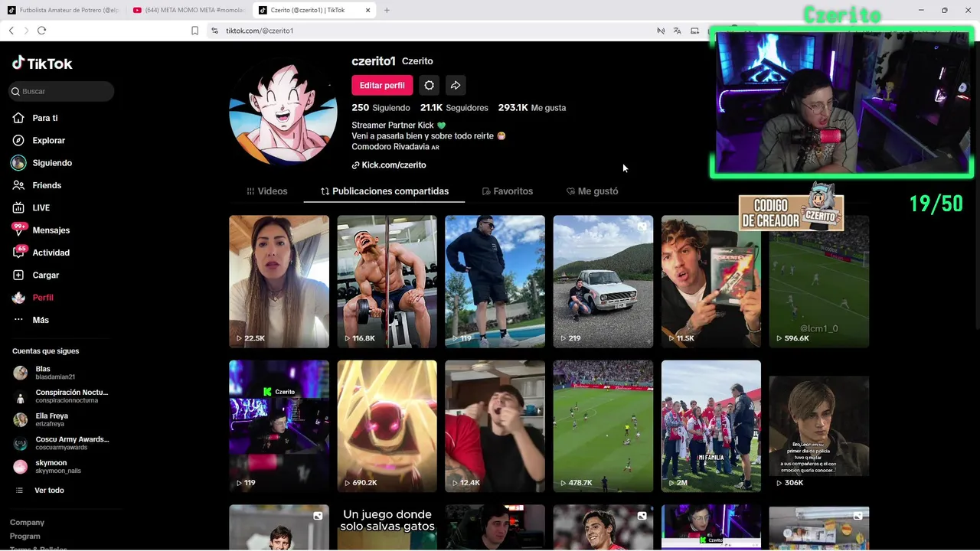
Task: Expand Ver todo followed accounts
Action: click(x=49, y=491)
